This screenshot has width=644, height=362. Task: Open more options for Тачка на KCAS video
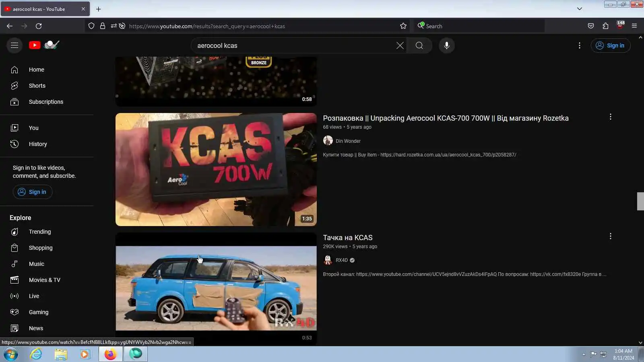click(611, 236)
